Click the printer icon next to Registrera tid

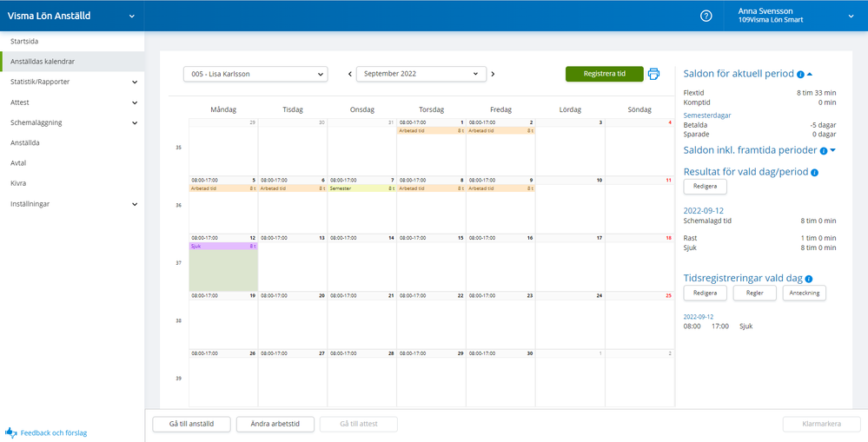(x=653, y=74)
